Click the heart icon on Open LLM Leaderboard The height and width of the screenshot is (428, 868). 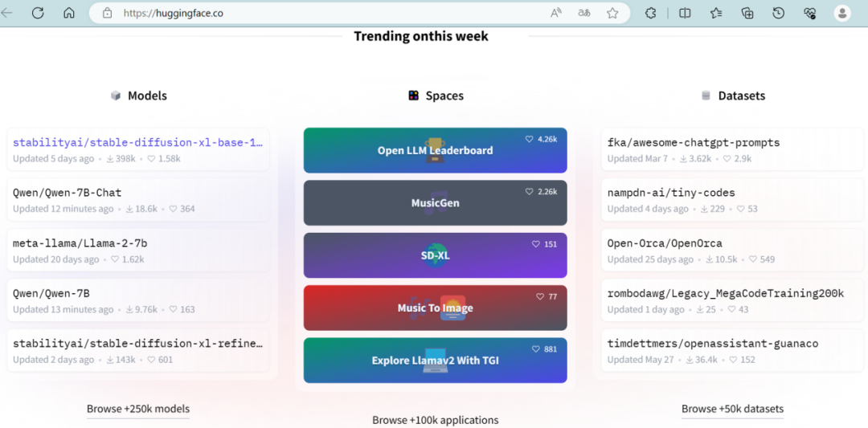(529, 140)
